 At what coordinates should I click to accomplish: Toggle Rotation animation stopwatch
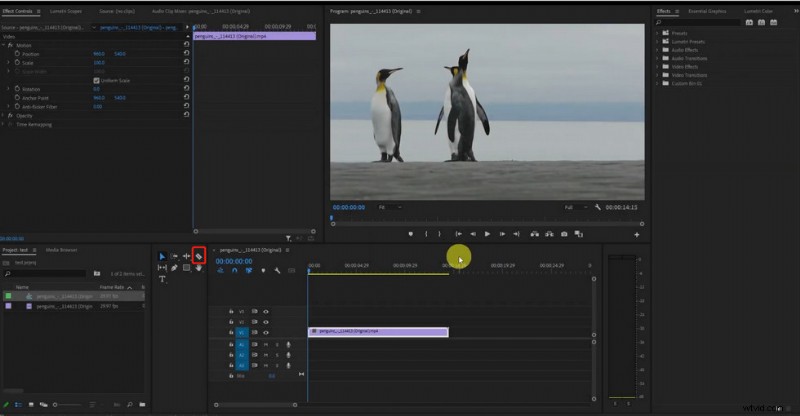(x=17, y=88)
